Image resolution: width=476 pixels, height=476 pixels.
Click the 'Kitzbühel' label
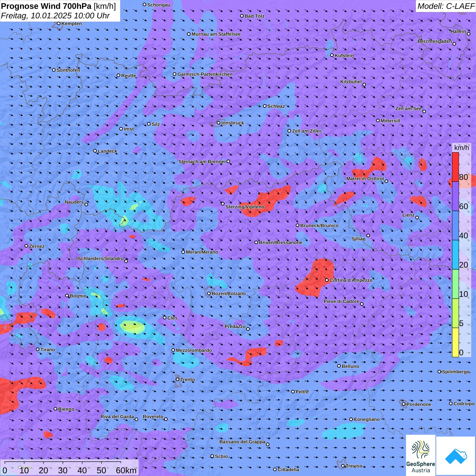(x=351, y=82)
